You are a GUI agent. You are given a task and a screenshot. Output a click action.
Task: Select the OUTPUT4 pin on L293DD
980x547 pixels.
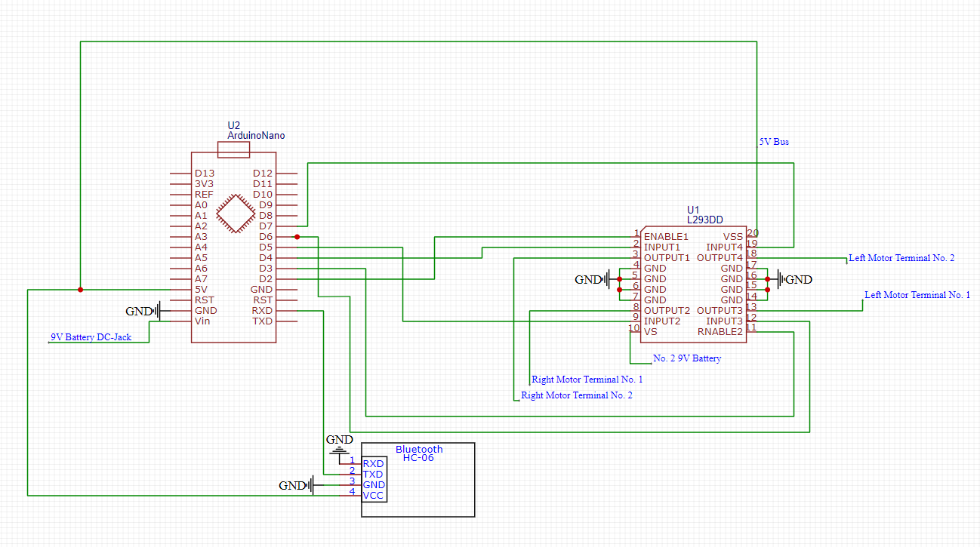click(x=720, y=258)
